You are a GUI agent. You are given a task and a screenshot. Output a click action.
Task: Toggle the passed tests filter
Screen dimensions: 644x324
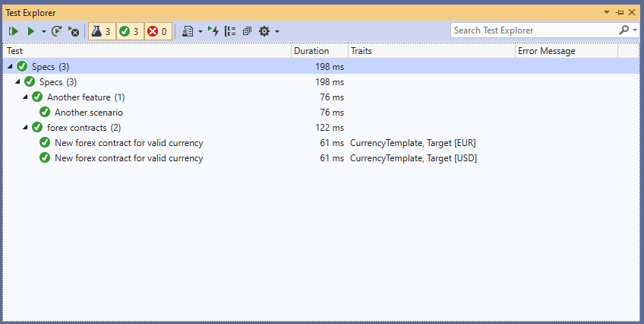[129, 31]
